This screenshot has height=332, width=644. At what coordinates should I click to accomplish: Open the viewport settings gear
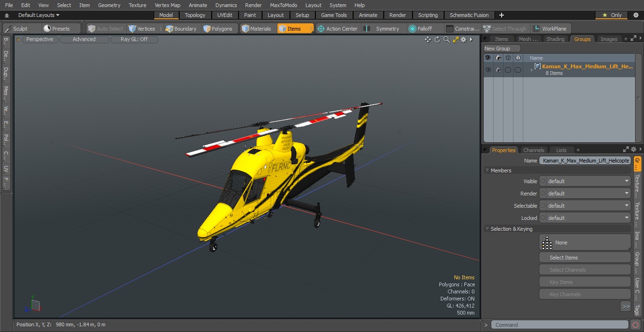pyautogui.click(x=463, y=40)
